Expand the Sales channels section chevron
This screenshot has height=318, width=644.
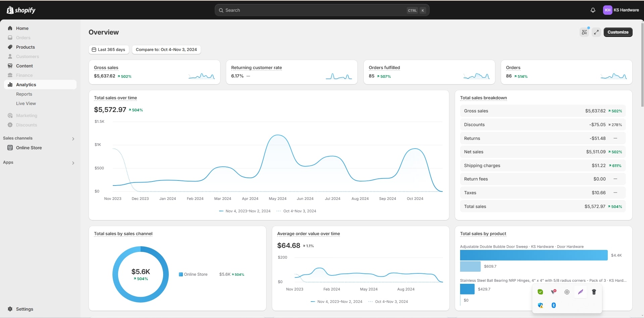click(73, 139)
